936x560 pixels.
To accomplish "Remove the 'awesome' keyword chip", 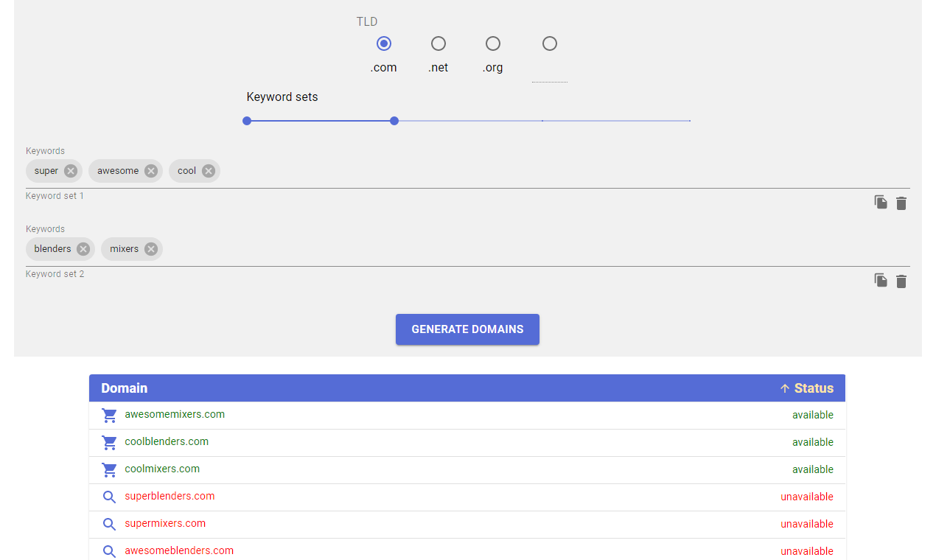I will (150, 170).
